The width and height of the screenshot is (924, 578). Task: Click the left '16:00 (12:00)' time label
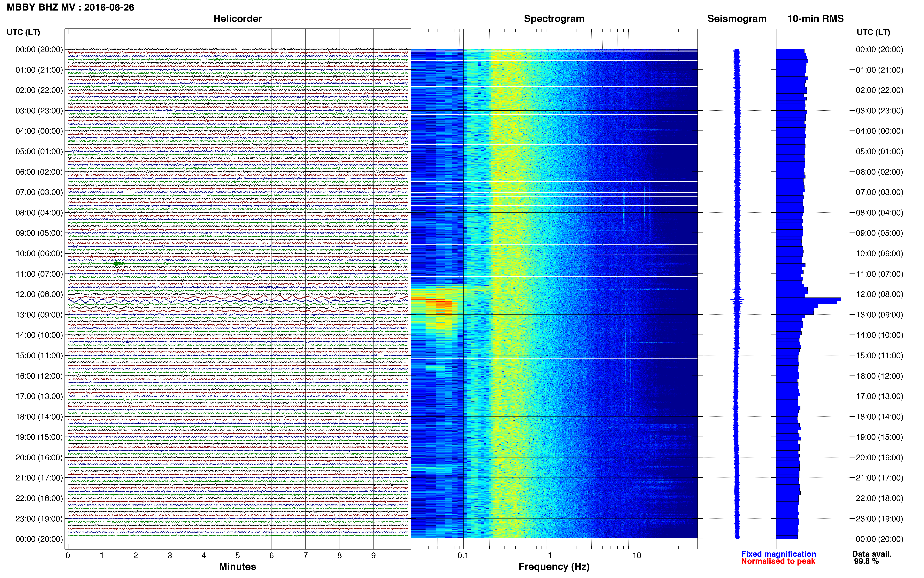[x=39, y=376]
